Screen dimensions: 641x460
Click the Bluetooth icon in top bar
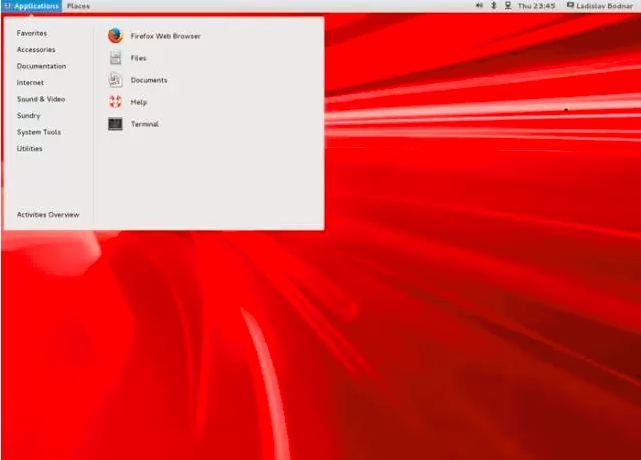493,6
